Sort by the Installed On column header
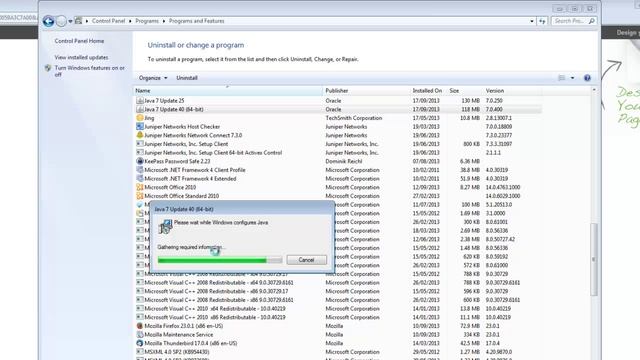640x360 pixels. click(428, 91)
